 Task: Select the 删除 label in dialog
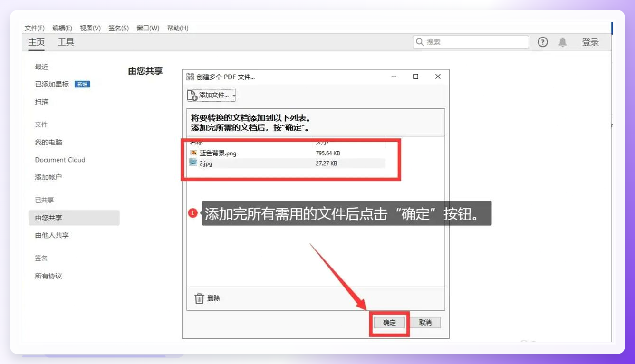[x=213, y=298]
